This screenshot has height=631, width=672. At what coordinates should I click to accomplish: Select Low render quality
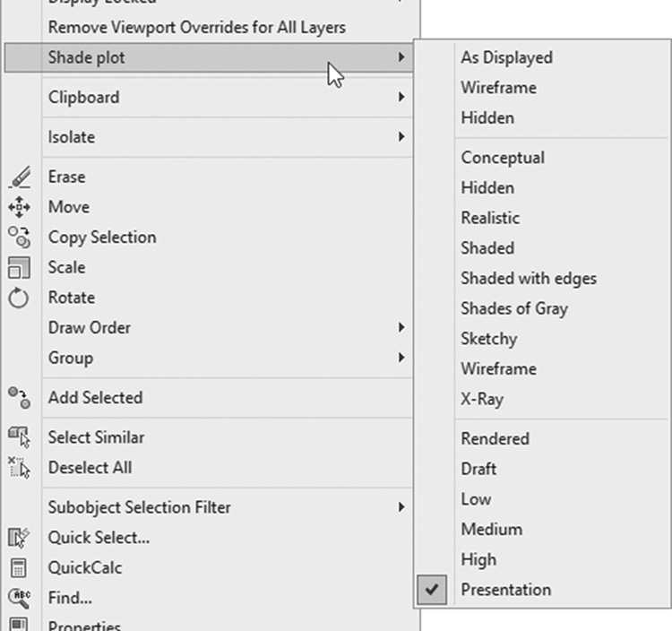point(542,499)
